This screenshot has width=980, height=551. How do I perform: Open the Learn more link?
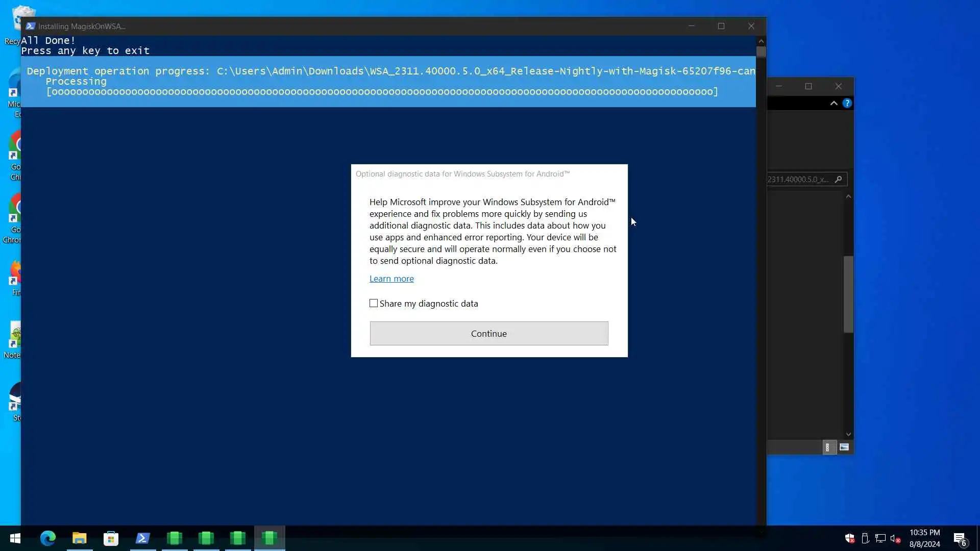(x=391, y=279)
